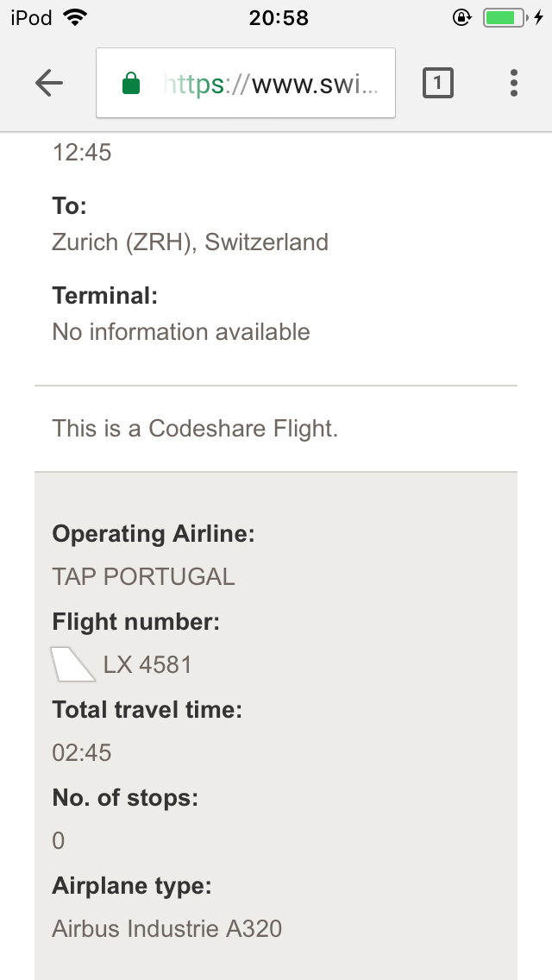Tap the 20:58 clock in status bar
Viewport: 552px width, 980px height.
point(279,17)
